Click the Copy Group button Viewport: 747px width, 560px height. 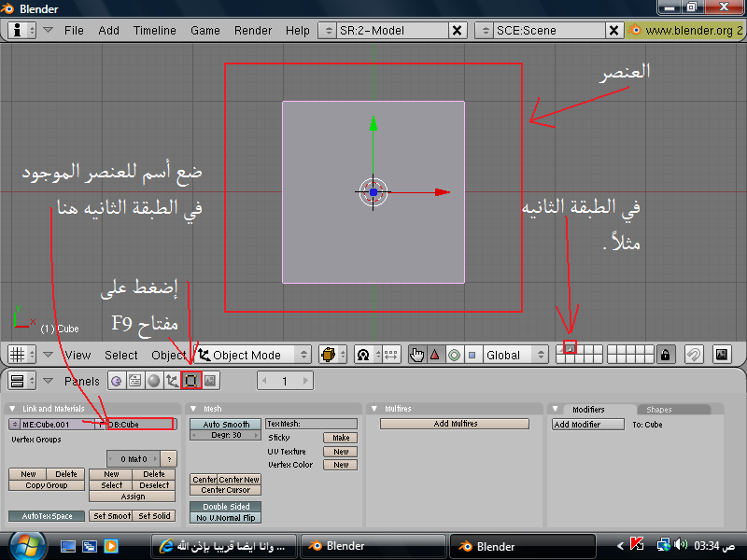(x=47, y=485)
